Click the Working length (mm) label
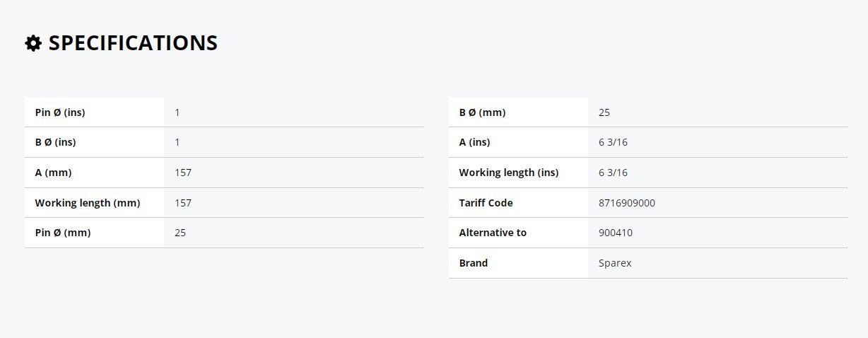 [88, 203]
